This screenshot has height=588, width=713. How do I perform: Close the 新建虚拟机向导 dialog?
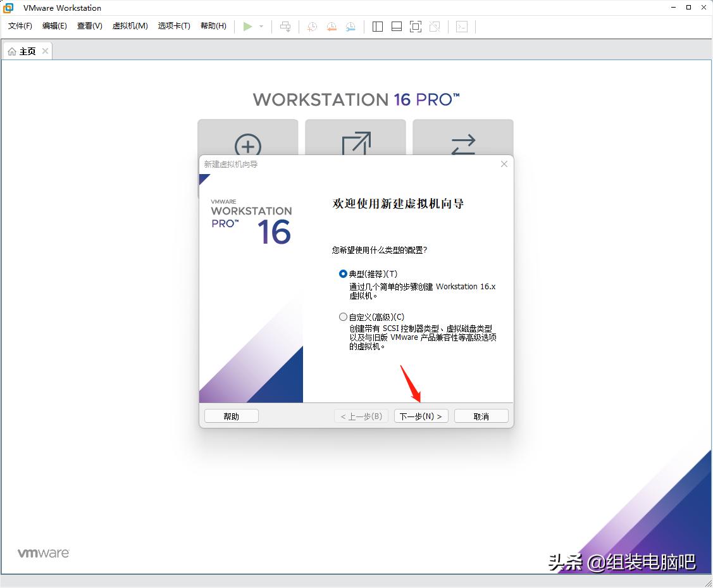coord(504,164)
